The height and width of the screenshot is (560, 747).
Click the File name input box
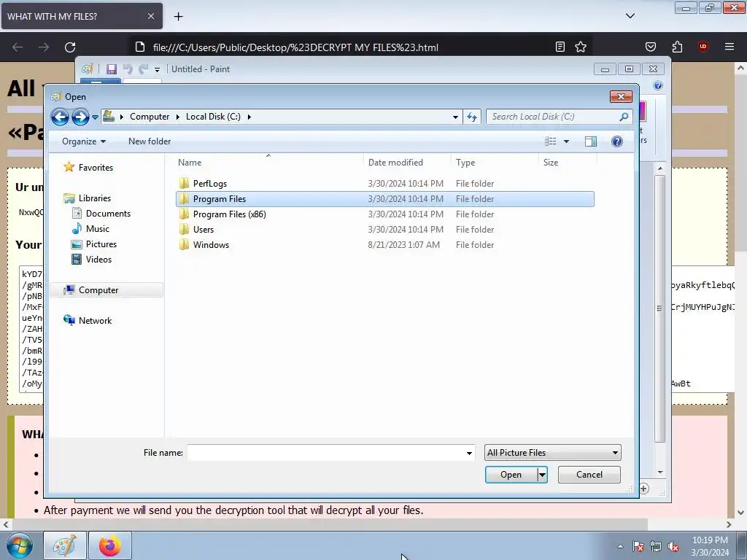(325, 452)
